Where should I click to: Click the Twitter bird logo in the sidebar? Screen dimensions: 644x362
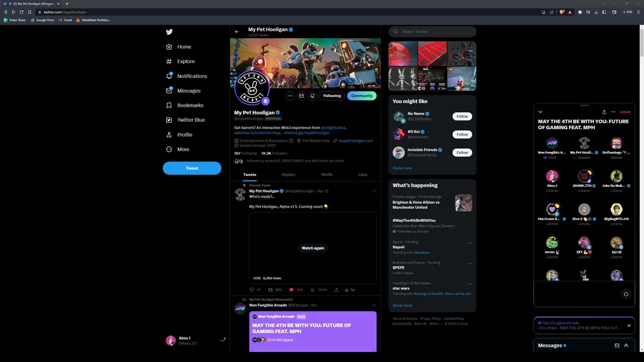point(170,32)
